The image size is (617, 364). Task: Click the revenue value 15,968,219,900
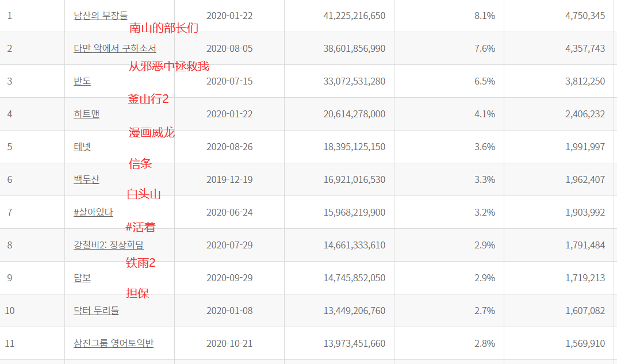pyautogui.click(x=354, y=213)
